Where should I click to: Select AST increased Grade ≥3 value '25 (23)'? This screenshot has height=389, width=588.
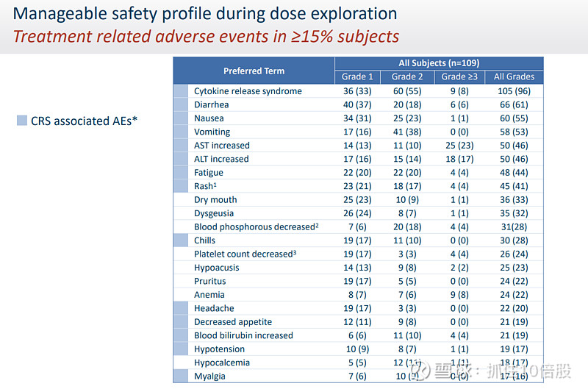[459, 145]
